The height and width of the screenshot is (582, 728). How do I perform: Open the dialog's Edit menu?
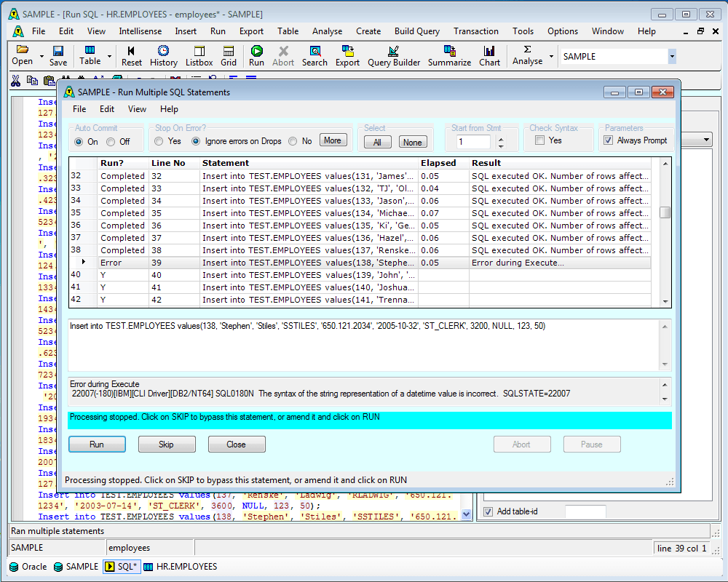(107, 109)
